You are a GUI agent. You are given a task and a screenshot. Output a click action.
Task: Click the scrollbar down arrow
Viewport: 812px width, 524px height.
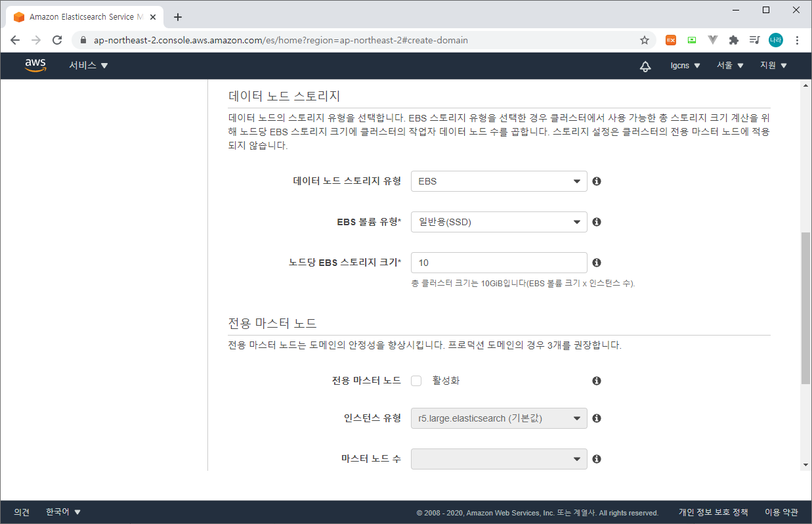pyautogui.click(x=806, y=465)
